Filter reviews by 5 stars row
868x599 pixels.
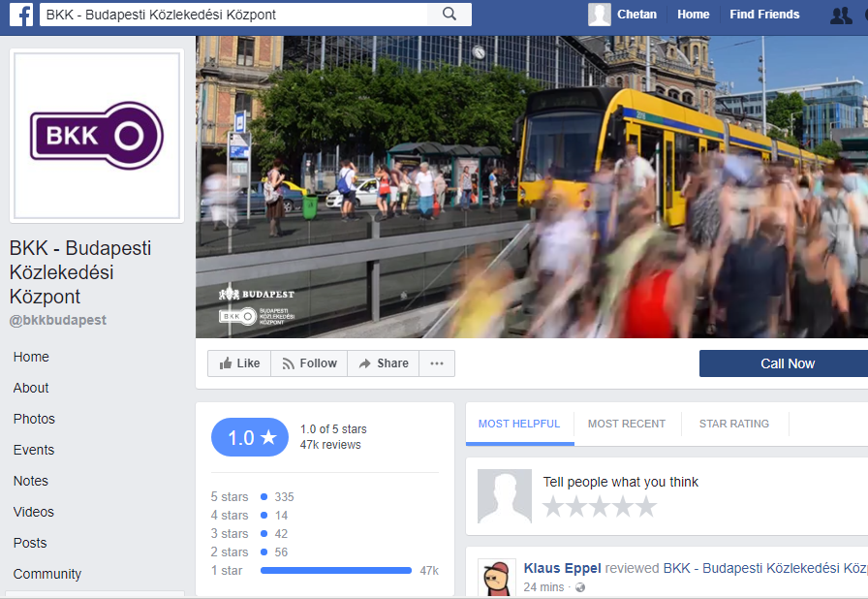[253, 497]
